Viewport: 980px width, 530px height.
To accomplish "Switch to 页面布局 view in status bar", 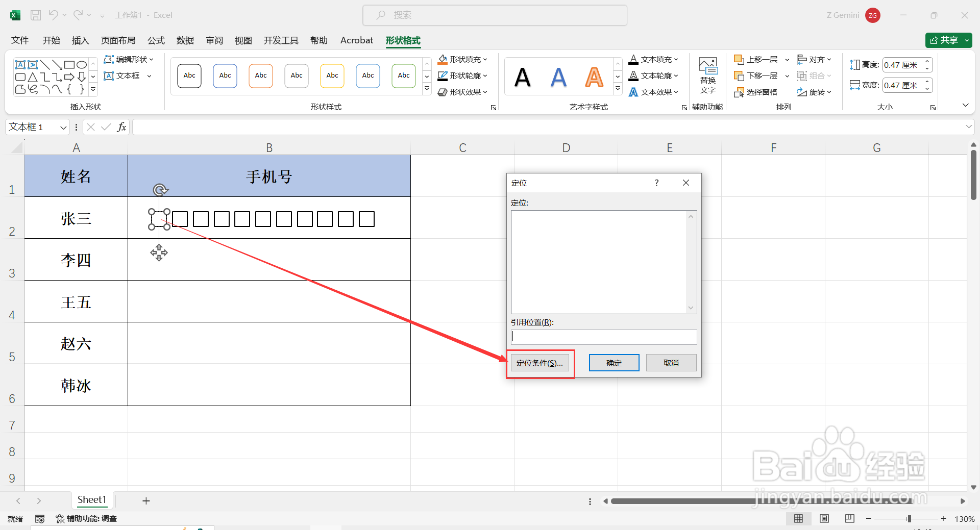I will pos(824,518).
